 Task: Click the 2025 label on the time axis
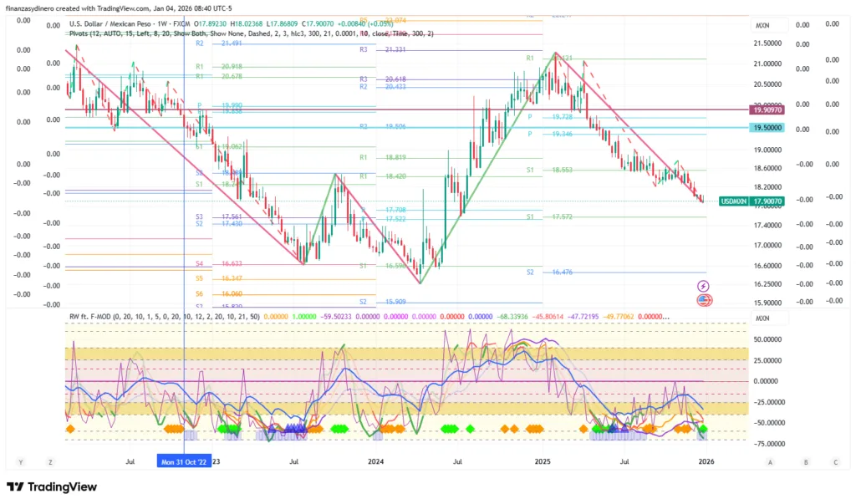click(x=543, y=461)
